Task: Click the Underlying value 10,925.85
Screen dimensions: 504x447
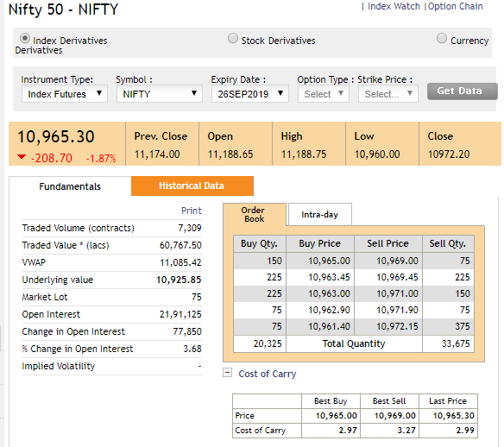Action: pos(179,280)
